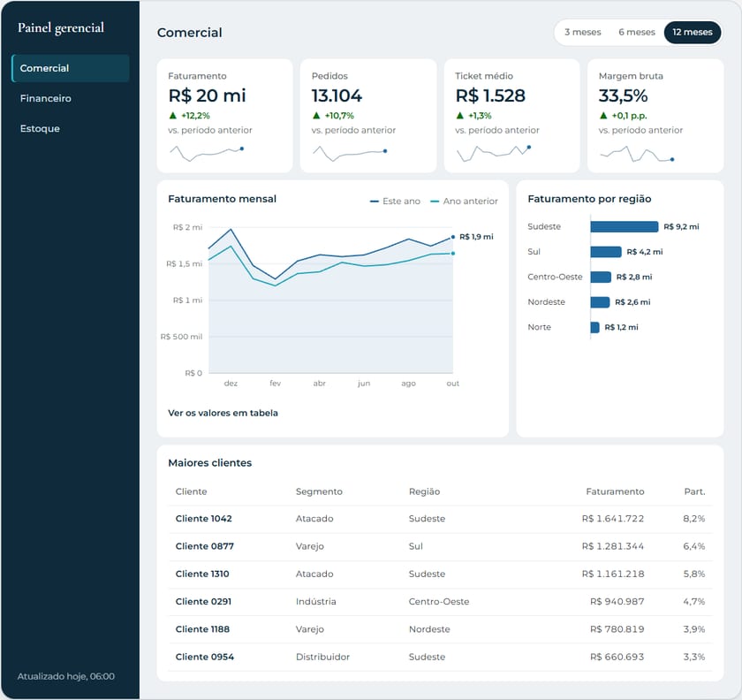The image size is (742, 700).
Task: Click the Região column header
Action: click(x=424, y=491)
